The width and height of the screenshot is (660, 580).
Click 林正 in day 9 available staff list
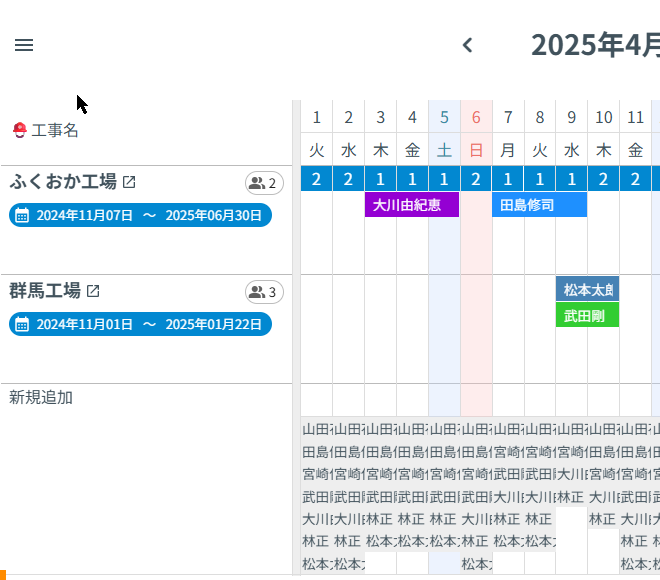click(x=572, y=497)
